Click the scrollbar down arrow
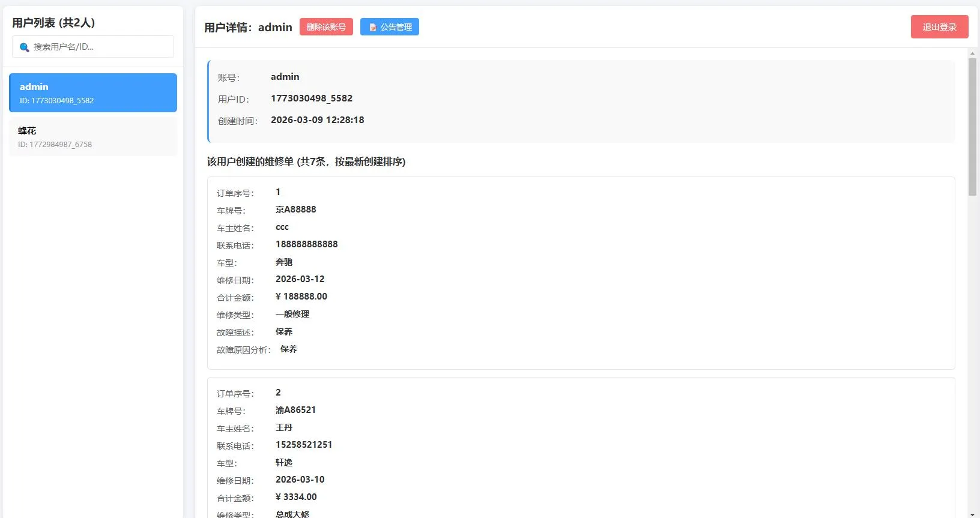The image size is (980, 518). coord(972,514)
